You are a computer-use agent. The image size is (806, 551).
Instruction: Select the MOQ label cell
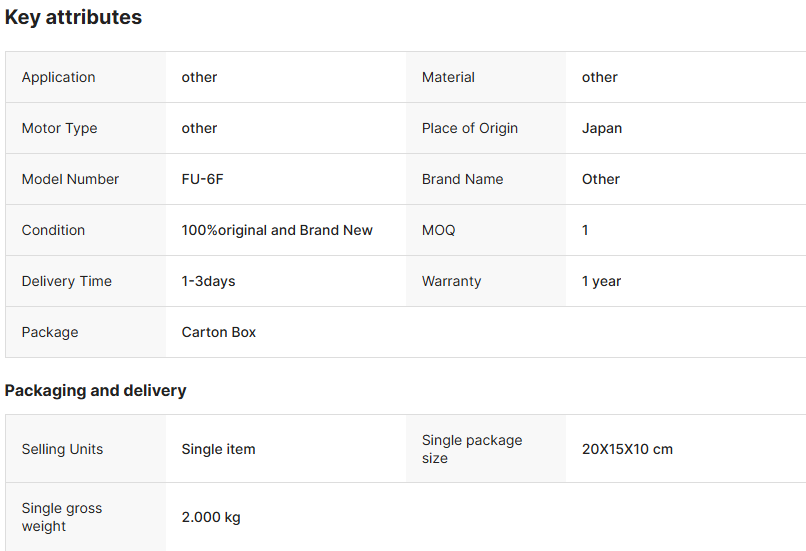438,230
